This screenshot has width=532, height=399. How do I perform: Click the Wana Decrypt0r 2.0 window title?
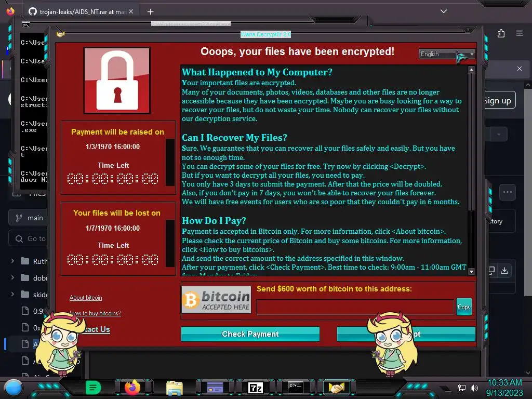[x=265, y=34]
